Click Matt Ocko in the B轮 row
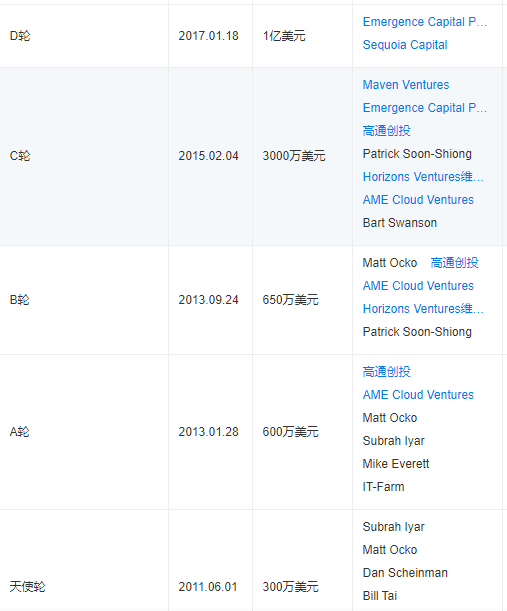 [x=390, y=263]
